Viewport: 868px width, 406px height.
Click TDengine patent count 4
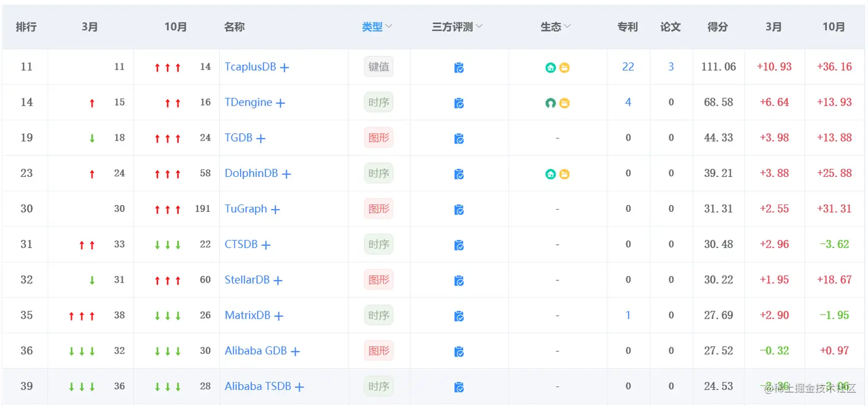coord(628,102)
